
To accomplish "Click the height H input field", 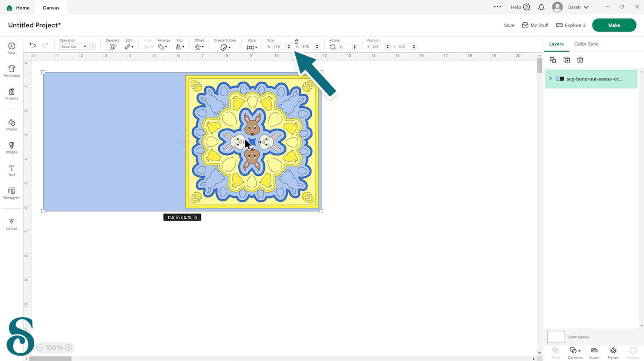I will (308, 47).
